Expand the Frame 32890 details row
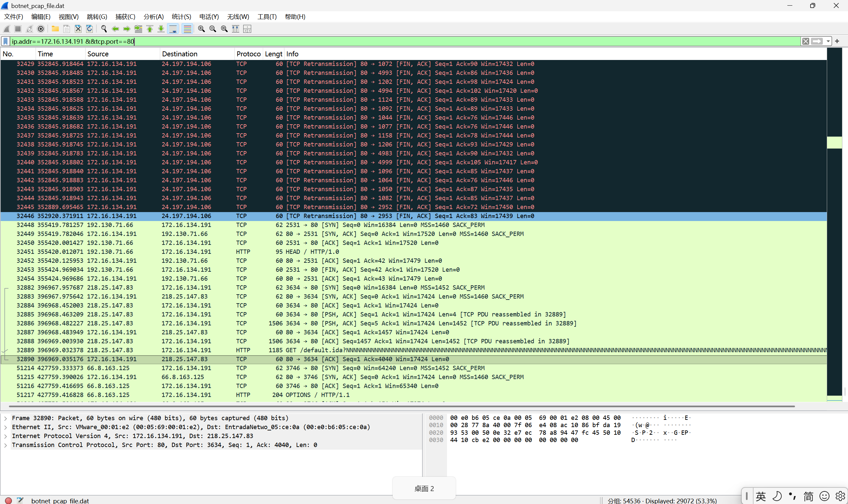Screen dimensions: 848x504 [5, 418]
